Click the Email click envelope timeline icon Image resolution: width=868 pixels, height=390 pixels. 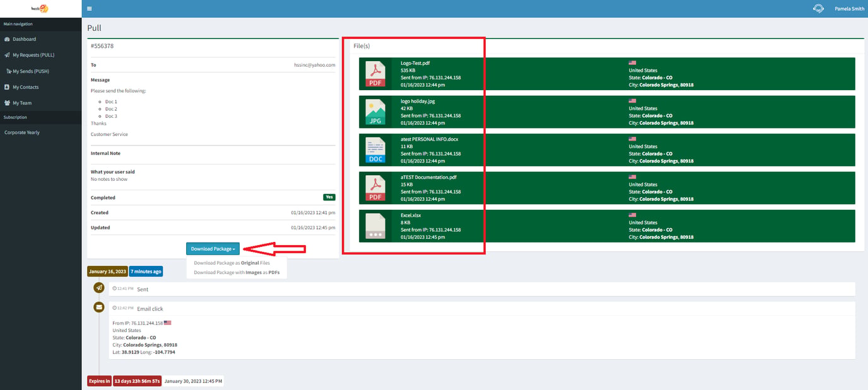click(99, 307)
